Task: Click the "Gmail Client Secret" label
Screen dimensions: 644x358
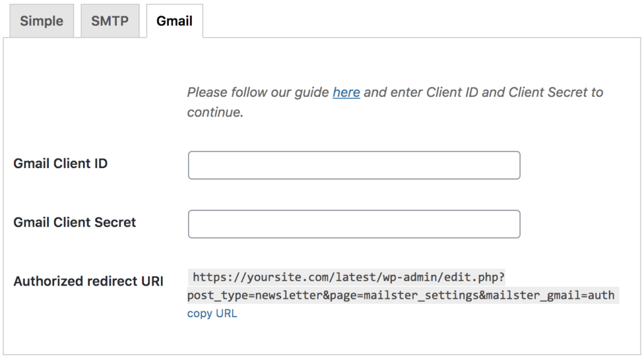Action: coord(74,222)
